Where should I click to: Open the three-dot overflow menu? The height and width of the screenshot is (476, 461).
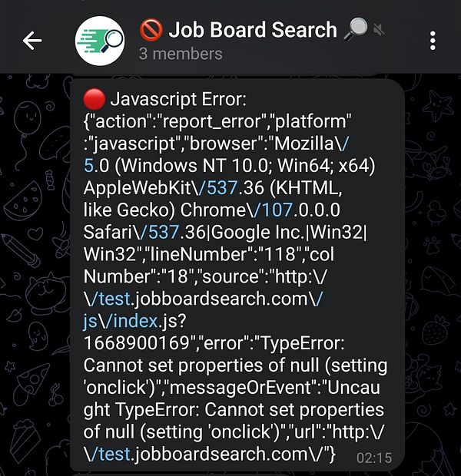(x=433, y=41)
